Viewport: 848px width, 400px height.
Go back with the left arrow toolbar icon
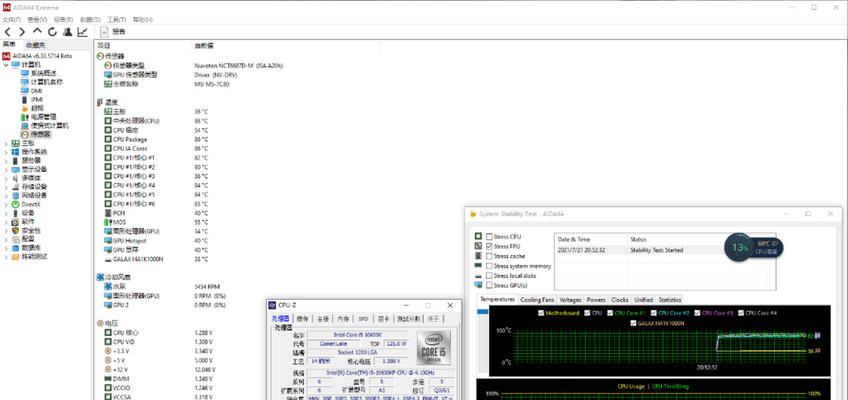7,32
